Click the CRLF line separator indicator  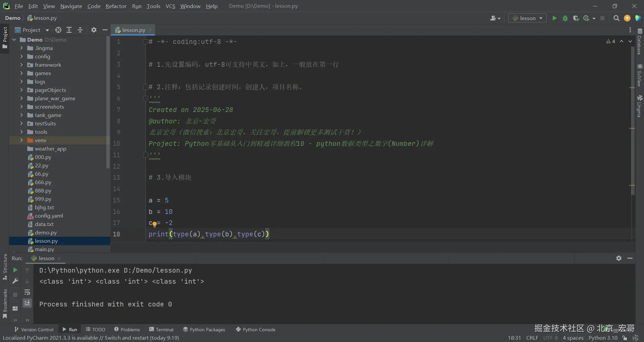click(x=532, y=338)
